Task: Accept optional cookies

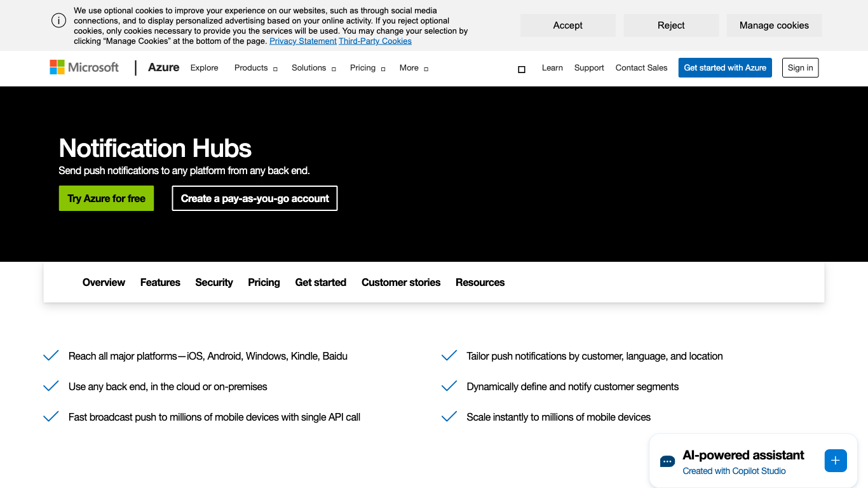Action: [x=568, y=25]
